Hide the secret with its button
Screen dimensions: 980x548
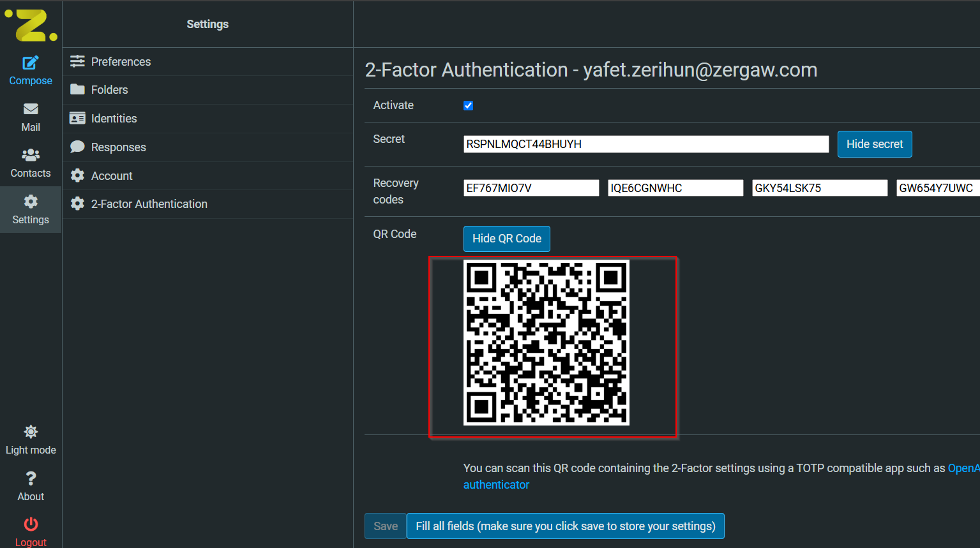tap(875, 144)
